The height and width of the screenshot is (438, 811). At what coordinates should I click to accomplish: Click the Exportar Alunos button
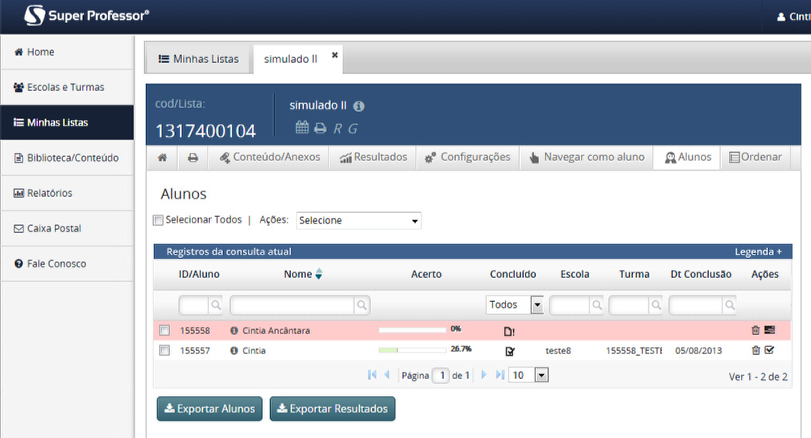(210, 408)
